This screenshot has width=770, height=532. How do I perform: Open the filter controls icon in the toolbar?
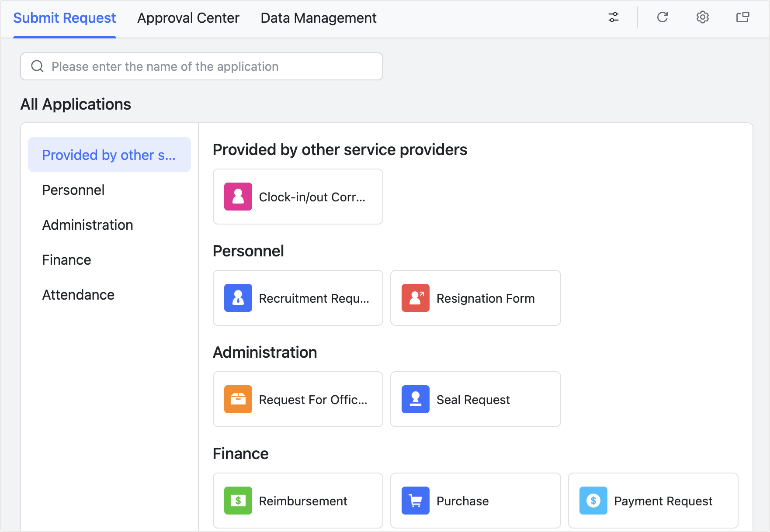614,17
